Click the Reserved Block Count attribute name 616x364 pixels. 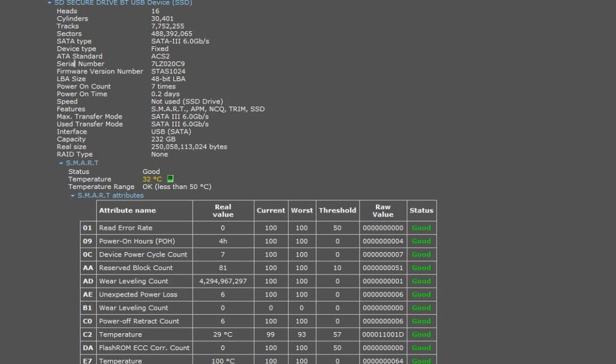(x=135, y=268)
